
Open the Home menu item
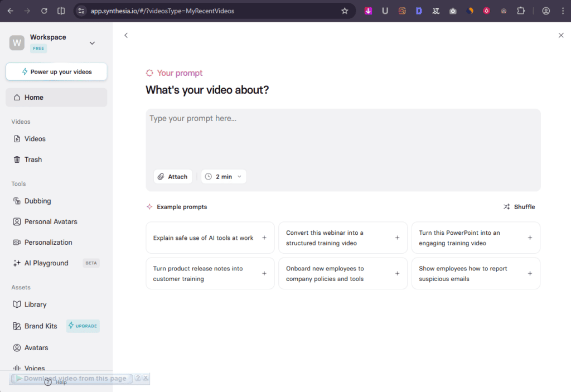click(x=56, y=97)
